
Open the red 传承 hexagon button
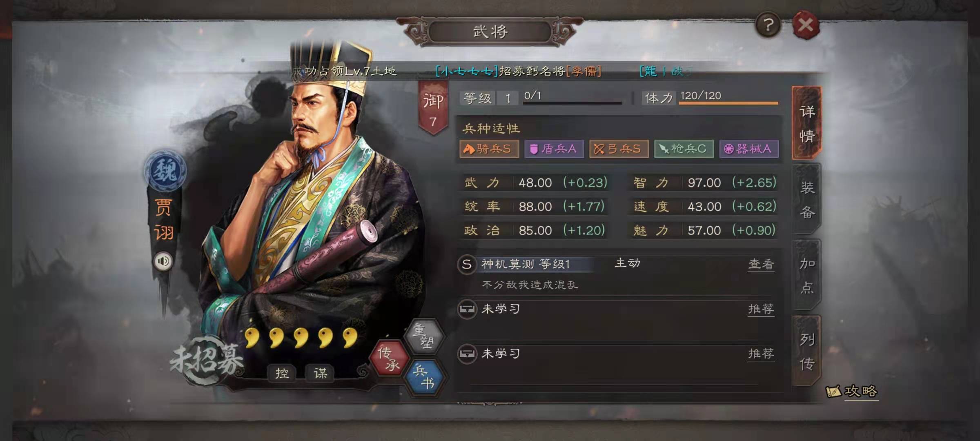click(388, 358)
